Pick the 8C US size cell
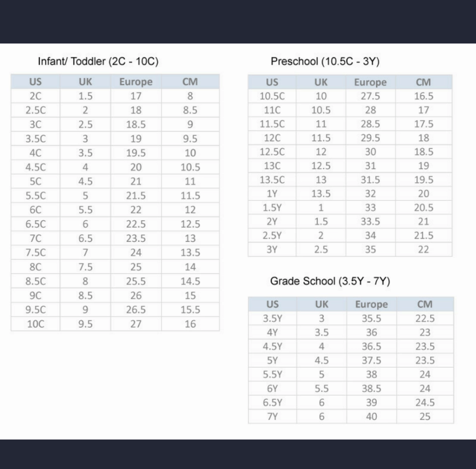Viewport: 476px width, 469px height. pos(35,267)
